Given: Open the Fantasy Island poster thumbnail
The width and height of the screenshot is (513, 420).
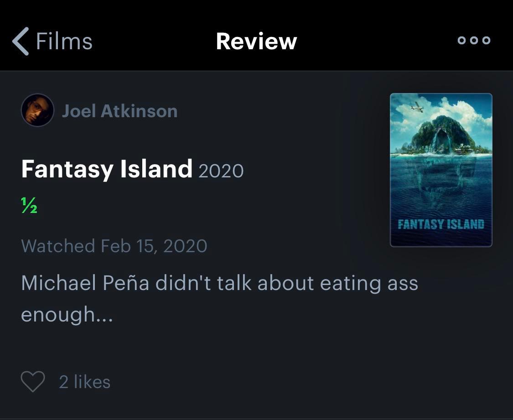Looking at the screenshot, I should (440, 170).
